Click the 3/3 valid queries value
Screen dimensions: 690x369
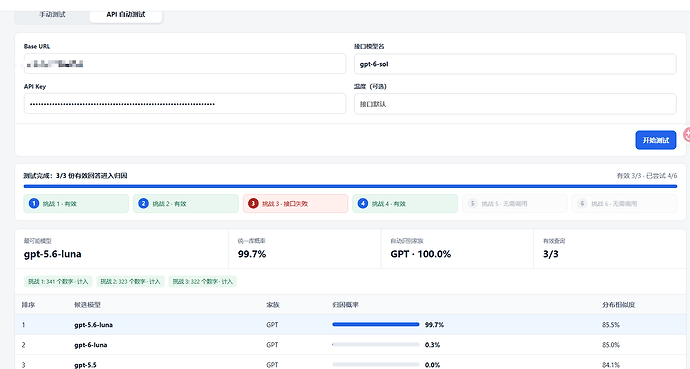point(551,254)
